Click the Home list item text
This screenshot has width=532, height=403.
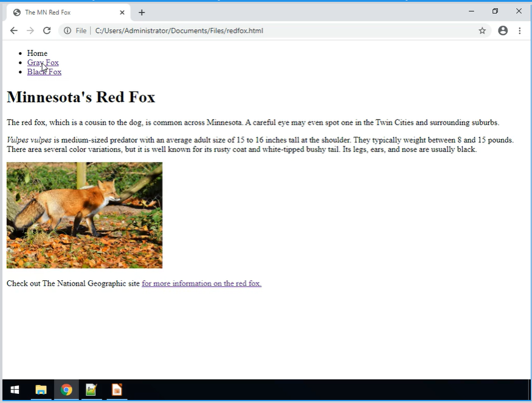(x=37, y=53)
